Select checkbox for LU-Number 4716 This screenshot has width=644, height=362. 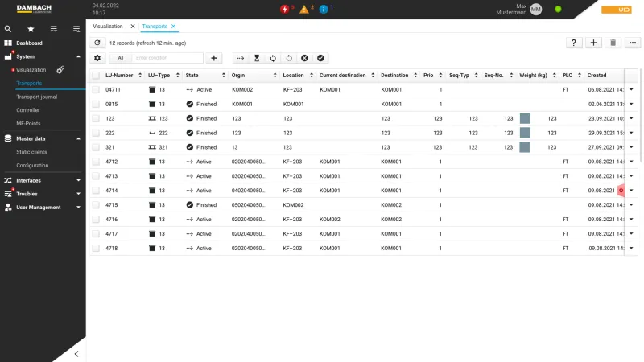[96, 219]
